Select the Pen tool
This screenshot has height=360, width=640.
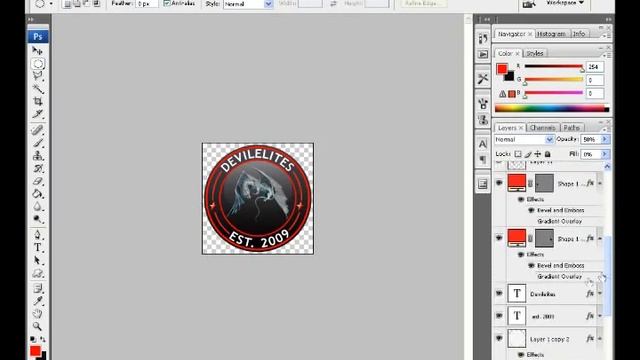(x=38, y=235)
